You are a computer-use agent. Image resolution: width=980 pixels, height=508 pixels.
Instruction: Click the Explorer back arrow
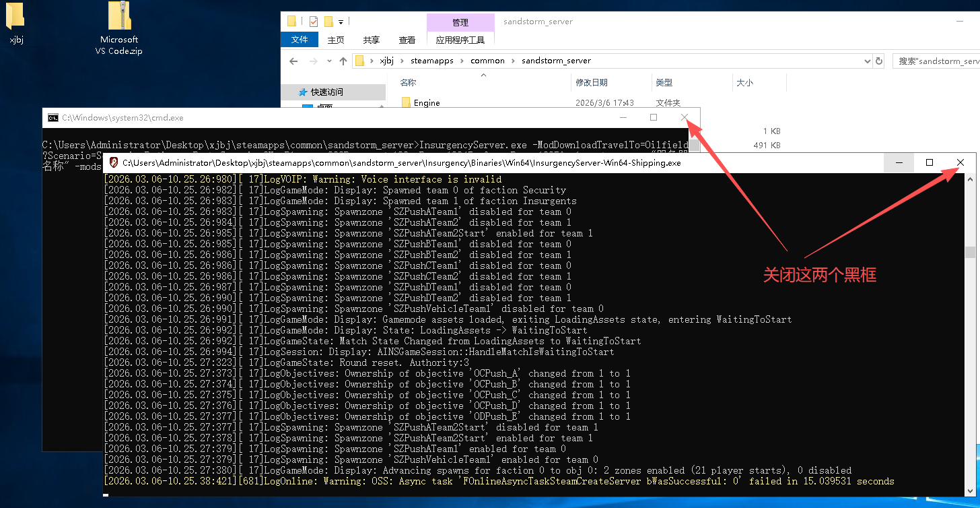pos(293,61)
